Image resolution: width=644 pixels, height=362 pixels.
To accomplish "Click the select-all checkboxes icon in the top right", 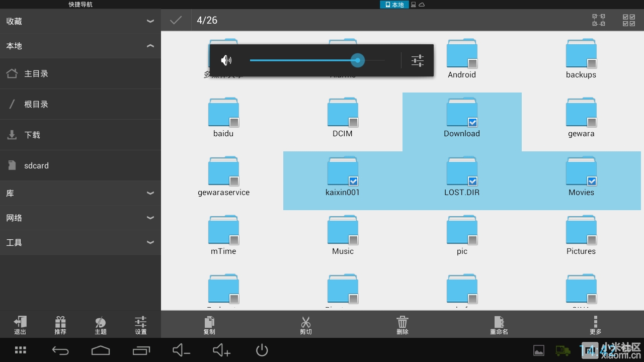I will (628, 20).
